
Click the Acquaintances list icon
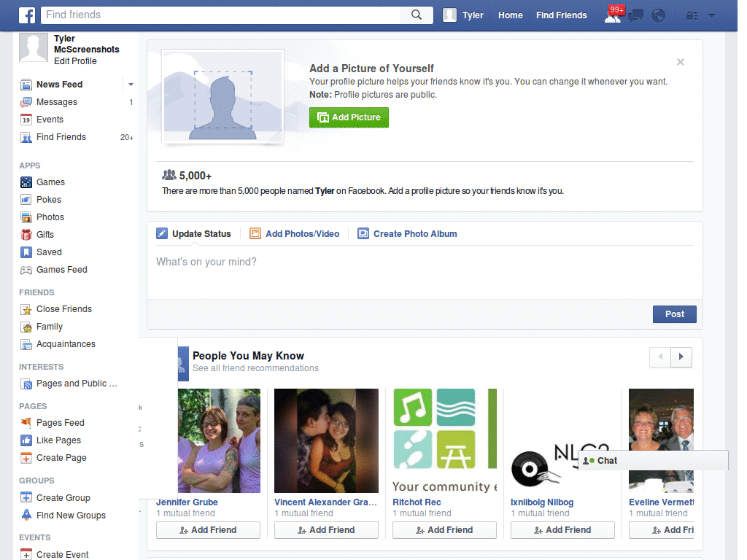[x=26, y=344]
